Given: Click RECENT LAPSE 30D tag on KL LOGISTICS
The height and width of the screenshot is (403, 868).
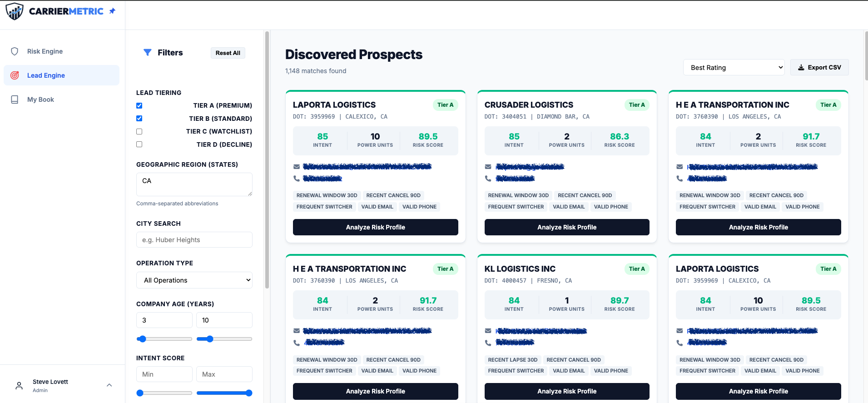Looking at the screenshot, I should tap(513, 360).
